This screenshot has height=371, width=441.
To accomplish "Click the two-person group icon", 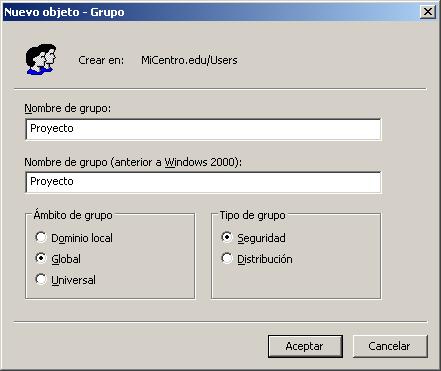I will [x=41, y=59].
